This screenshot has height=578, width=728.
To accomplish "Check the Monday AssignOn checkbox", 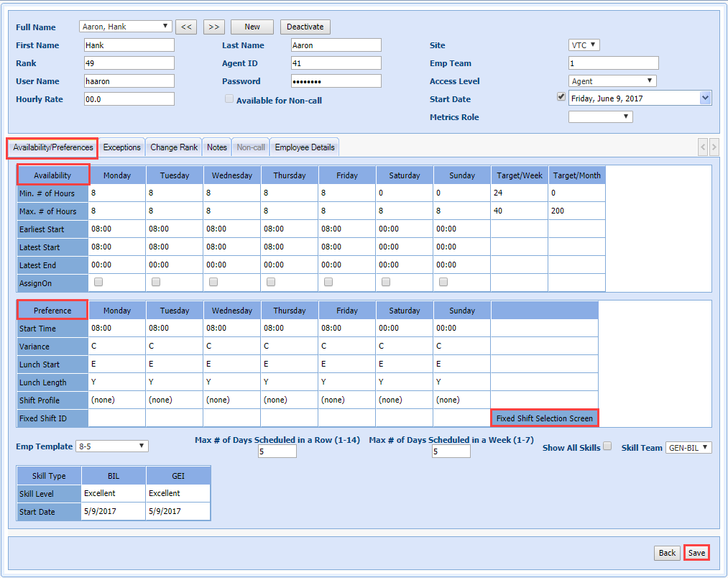I will [98, 282].
